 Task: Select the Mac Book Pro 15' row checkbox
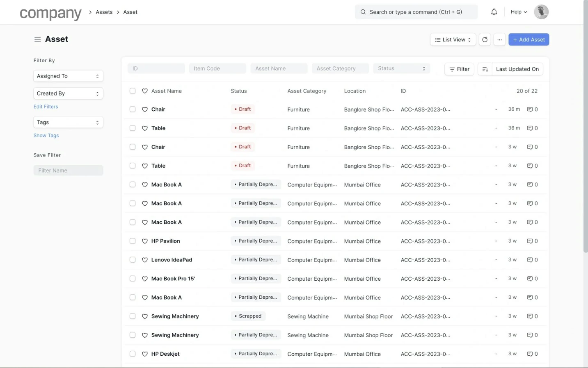click(x=133, y=279)
